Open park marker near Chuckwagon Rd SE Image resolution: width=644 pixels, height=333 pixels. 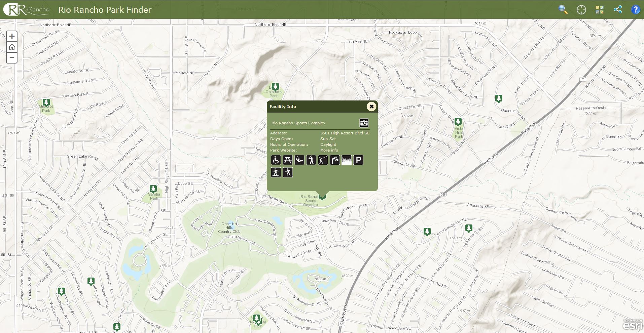(x=61, y=291)
